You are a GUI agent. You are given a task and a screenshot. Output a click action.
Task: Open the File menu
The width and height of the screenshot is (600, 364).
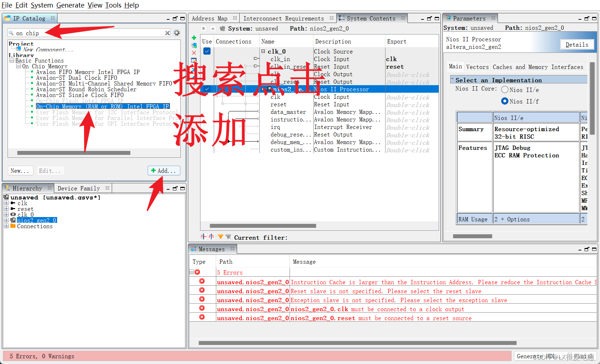point(7,5)
